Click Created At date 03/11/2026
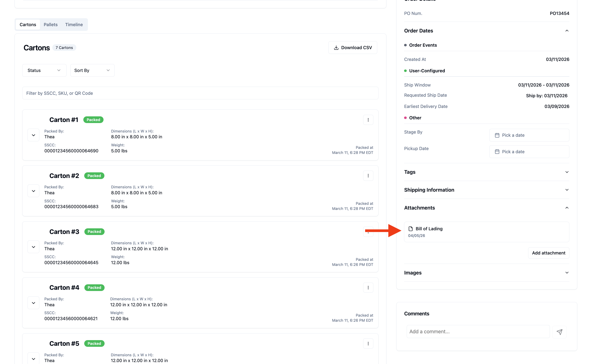Image resolution: width=592 pixels, height=364 pixels. click(x=557, y=59)
